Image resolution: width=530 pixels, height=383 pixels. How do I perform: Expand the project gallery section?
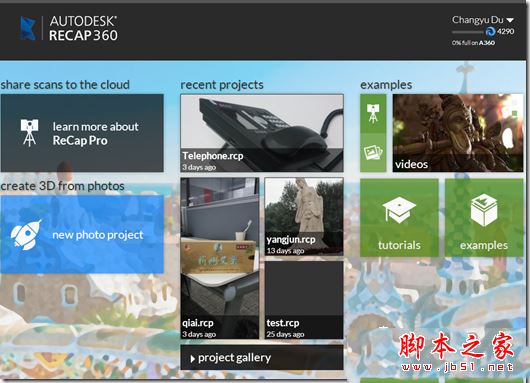(262, 357)
